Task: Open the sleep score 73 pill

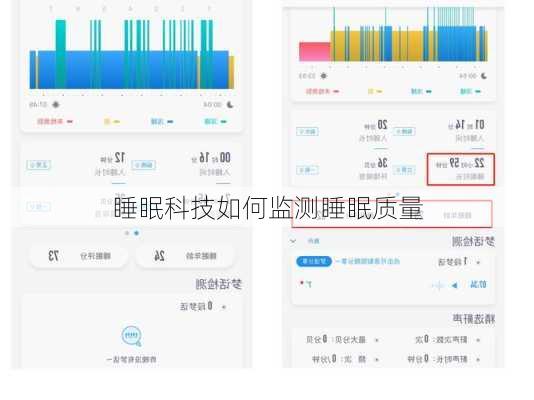Action: (79, 256)
